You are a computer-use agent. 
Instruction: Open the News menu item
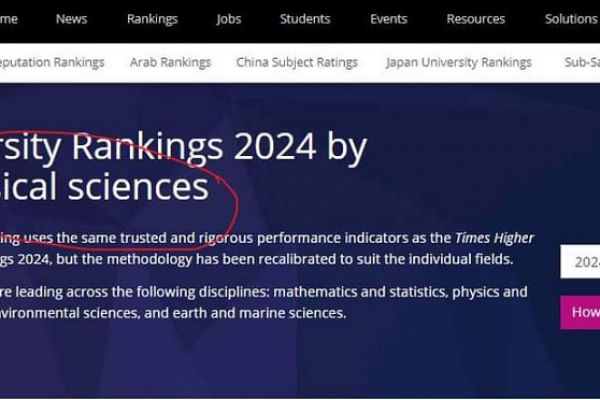click(71, 19)
